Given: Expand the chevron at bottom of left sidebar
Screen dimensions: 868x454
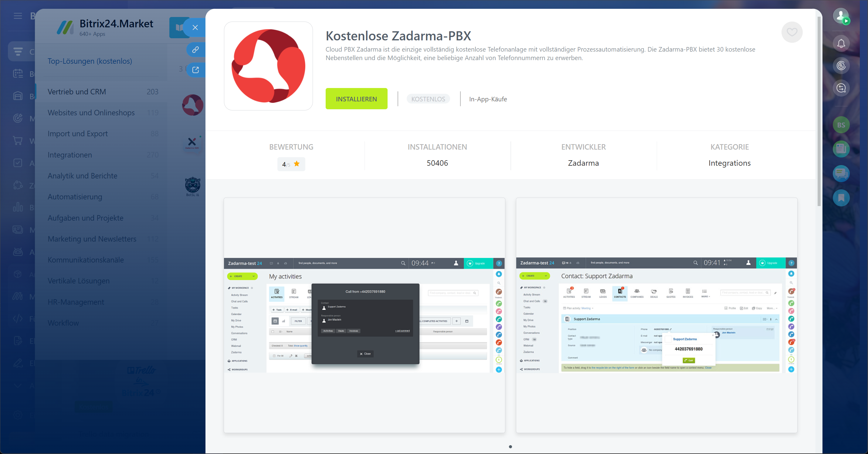Looking at the screenshot, I should [x=18, y=385].
